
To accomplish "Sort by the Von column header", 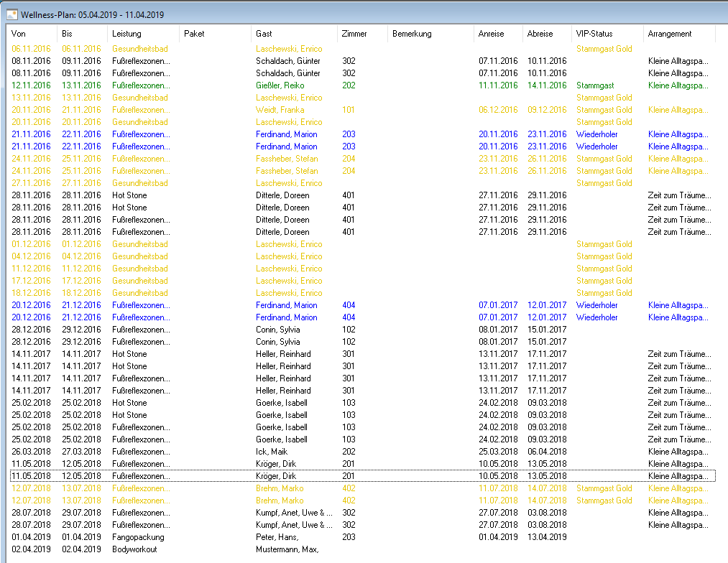I will pyautogui.click(x=32, y=34).
